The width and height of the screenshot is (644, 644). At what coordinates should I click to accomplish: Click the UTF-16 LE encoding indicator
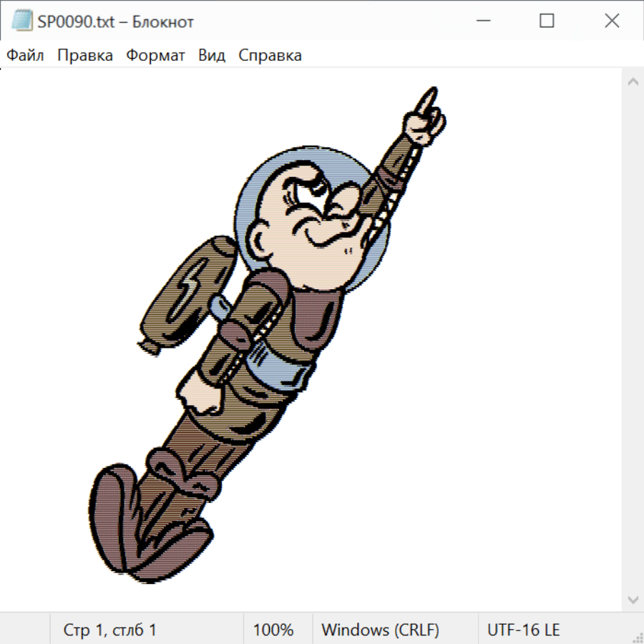(x=523, y=630)
